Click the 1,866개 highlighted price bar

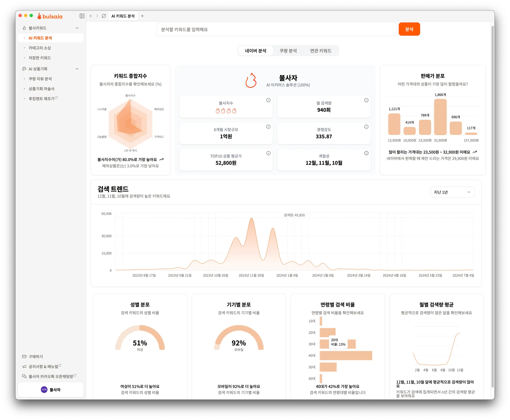point(440,117)
